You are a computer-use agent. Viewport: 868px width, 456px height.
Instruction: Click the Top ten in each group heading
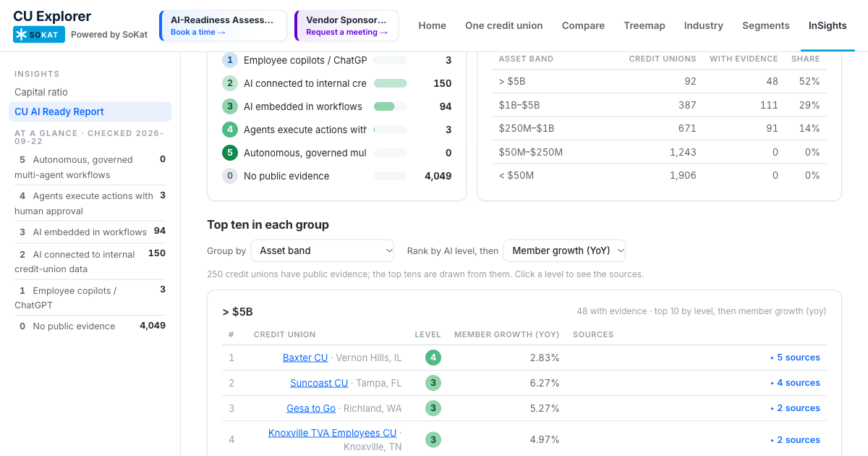(x=268, y=224)
